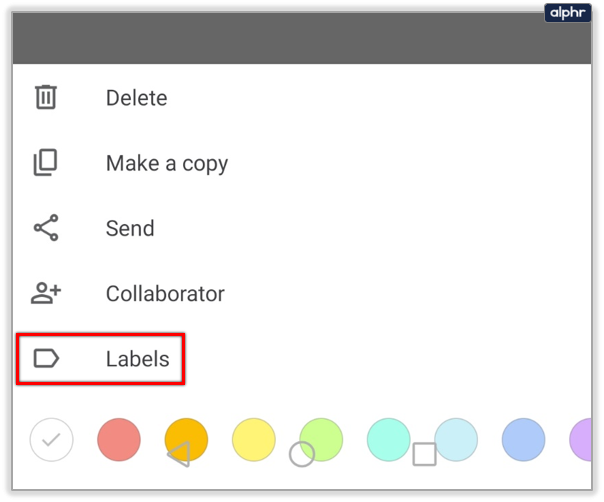Select Send from the note menu
604x502 pixels.
pos(130,228)
